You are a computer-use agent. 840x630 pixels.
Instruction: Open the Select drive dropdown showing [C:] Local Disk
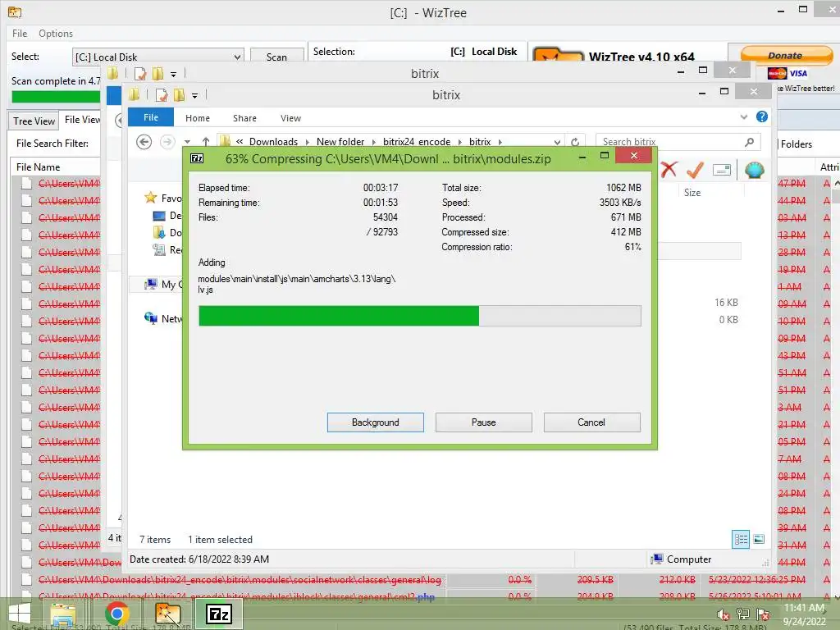coord(158,57)
